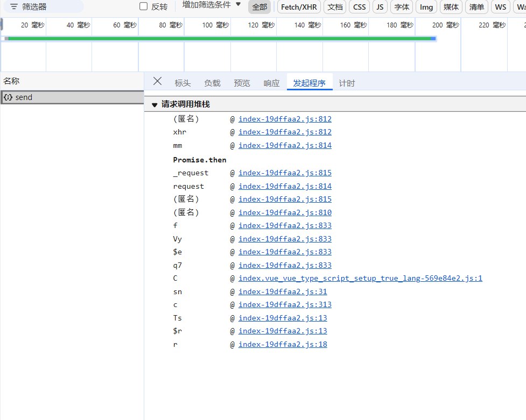
Task: Filter requests by WS (WebSocket)
Action: point(500,7)
